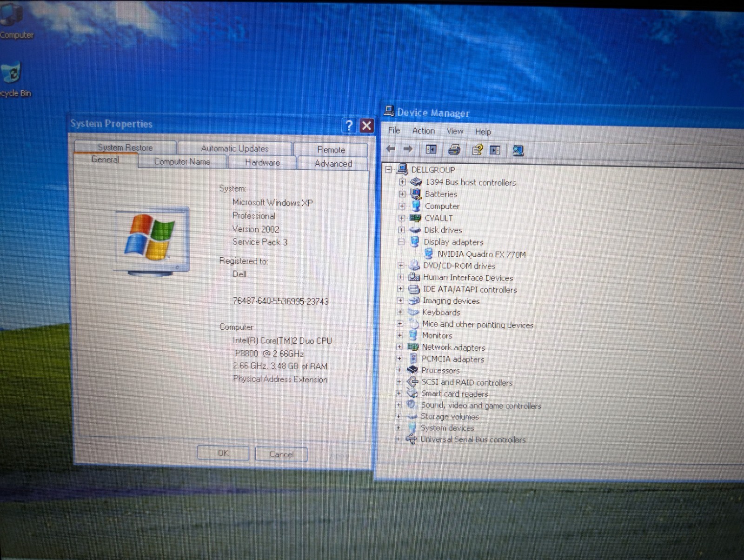744x560 pixels.
Task: Expand the Batteries node
Action: tap(402, 193)
